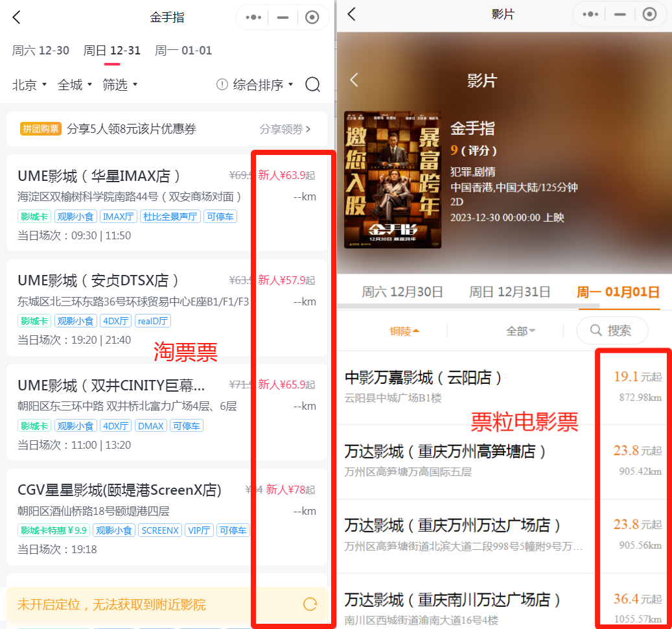The height and width of the screenshot is (629, 672).
Task: Tap the 19.1元起 price
Action: click(638, 377)
